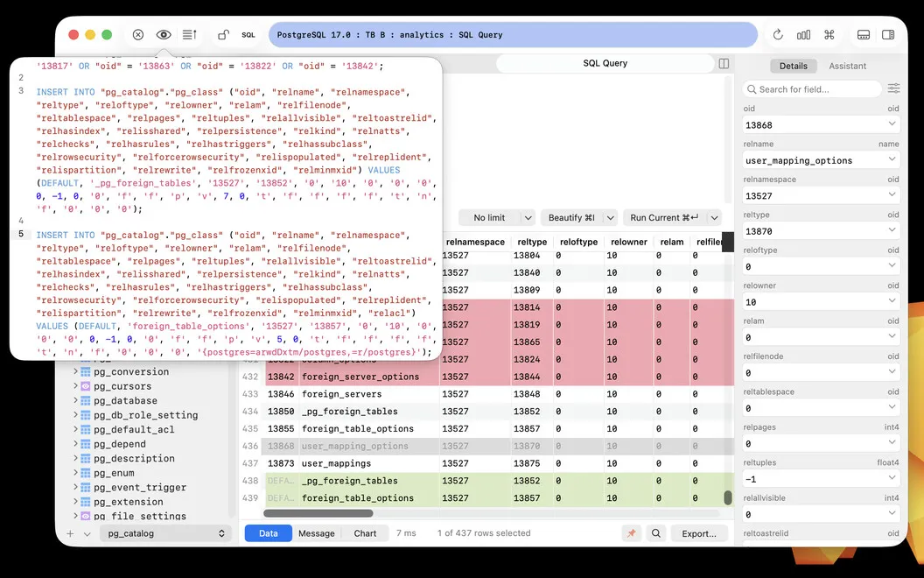Select the pg_extension table

[x=128, y=501]
